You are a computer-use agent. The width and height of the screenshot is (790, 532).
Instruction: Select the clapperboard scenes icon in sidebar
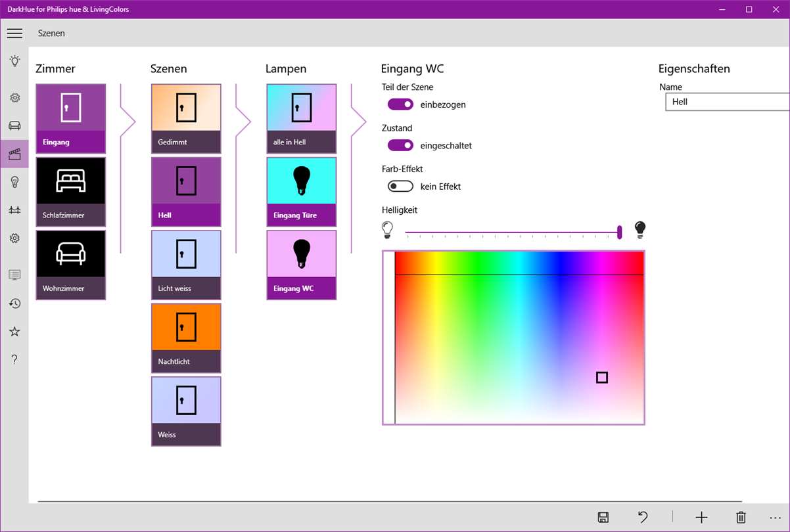(14, 154)
